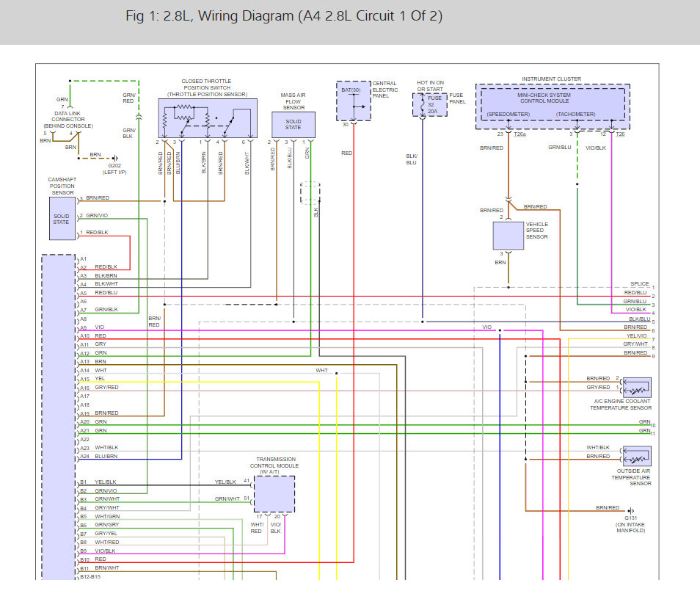Screen dimensions: 700x602
Task: Select the 'A3 BLK/BRN' pin label
Action: [x=98, y=275]
